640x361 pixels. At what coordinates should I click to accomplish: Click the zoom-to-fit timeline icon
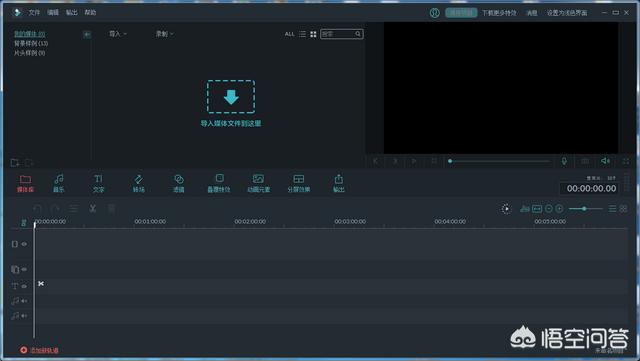pyautogui.click(x=537, y=209)
